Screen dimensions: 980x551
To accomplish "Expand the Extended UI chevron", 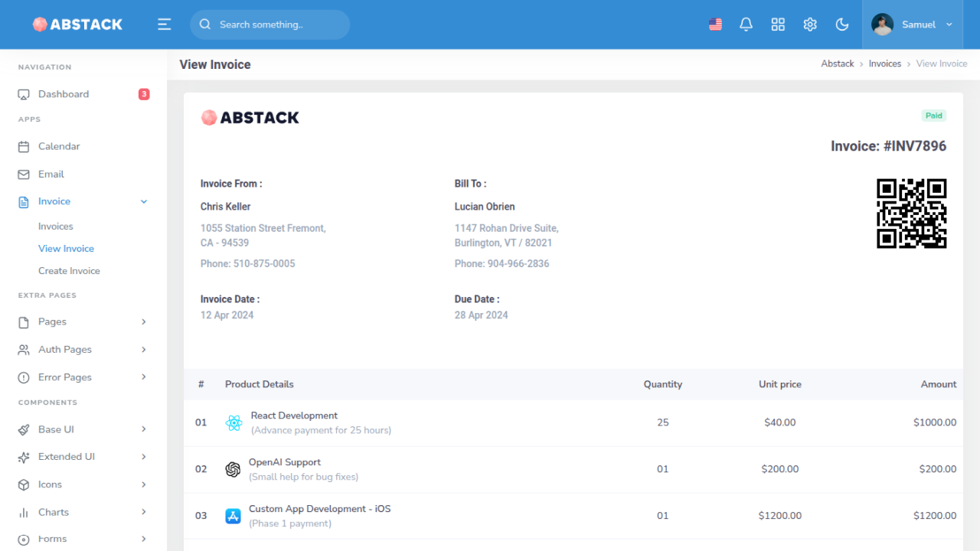I will [144, 457].
